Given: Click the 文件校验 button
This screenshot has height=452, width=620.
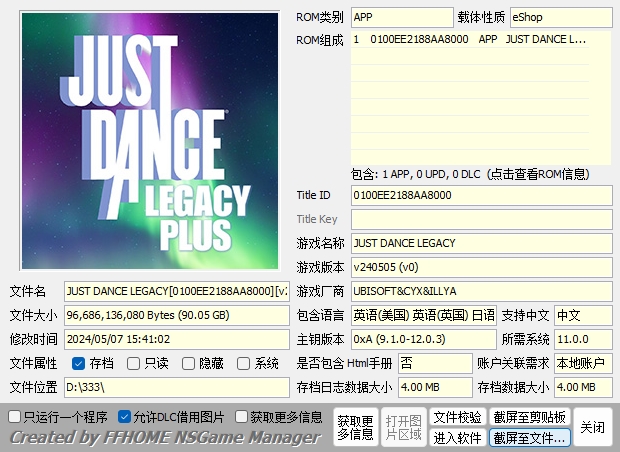Looking at the screenshot, I should coord(457,417).
